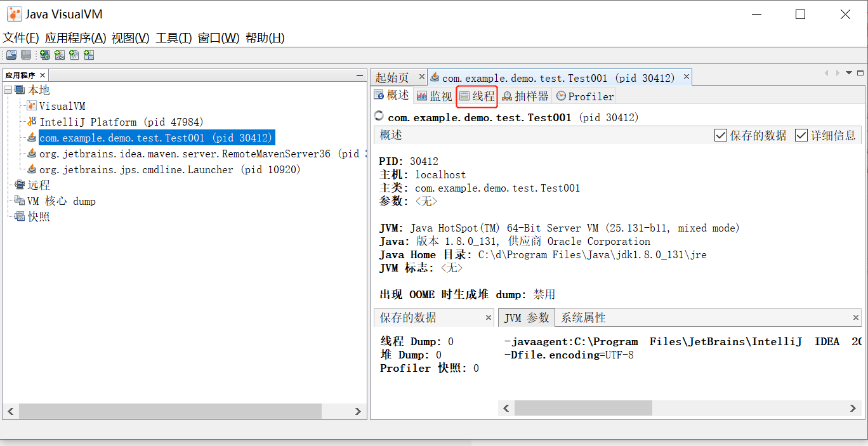Select jps.cmdline.Launcher (pid 10920) row

point(169,169)
